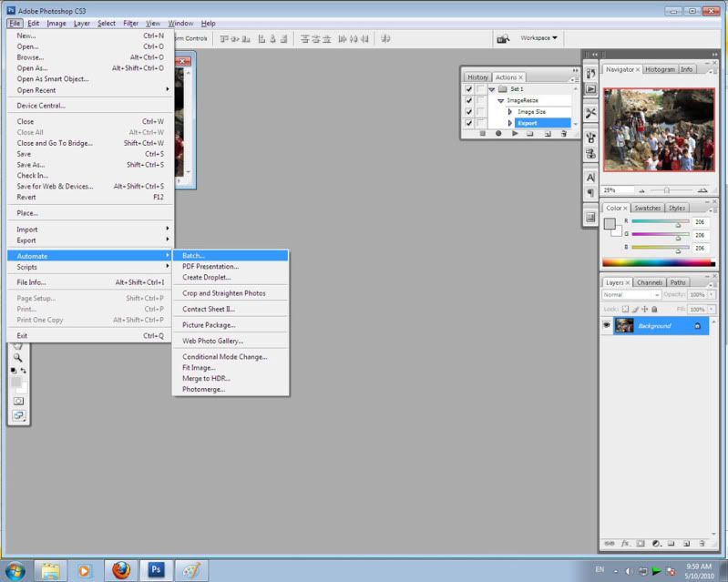728x582 pixels.
Task: Open the Opacity dropdown arrow
Action: (711, 295)
